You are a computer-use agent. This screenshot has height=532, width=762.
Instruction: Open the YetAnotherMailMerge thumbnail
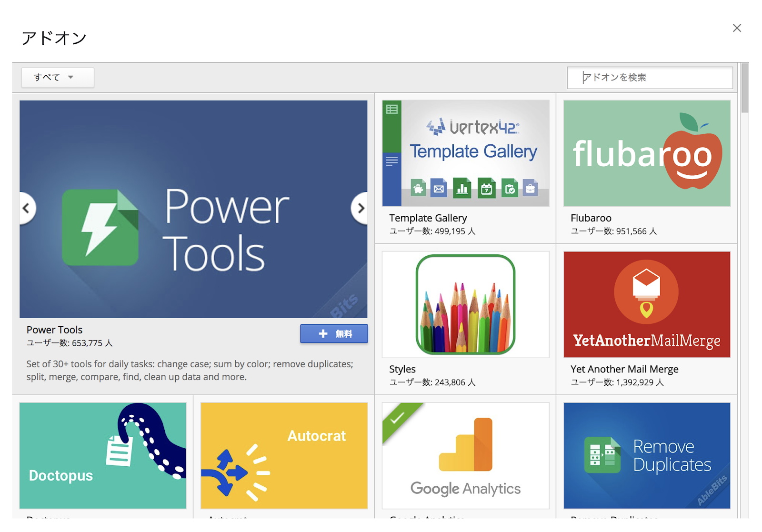[x=647, y=304]
